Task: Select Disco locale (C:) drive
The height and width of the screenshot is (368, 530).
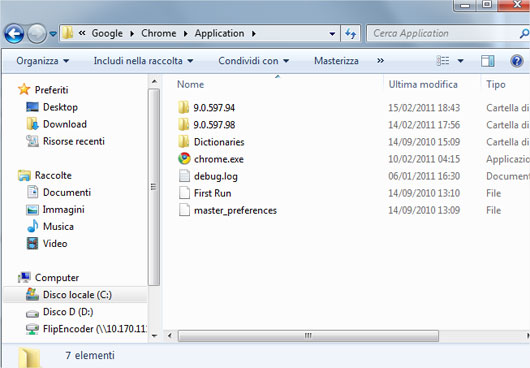Action: pos(76,295)
